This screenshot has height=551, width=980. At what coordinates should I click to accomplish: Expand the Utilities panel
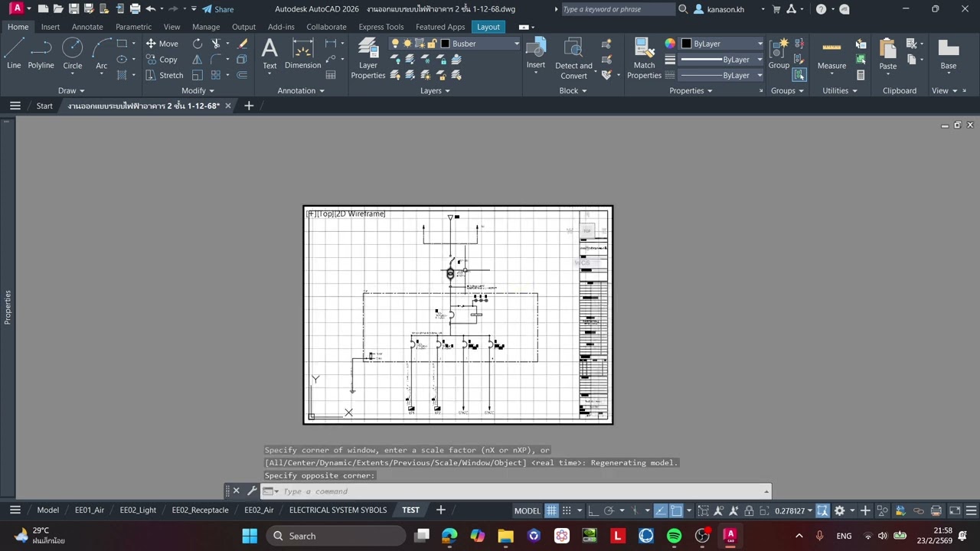pos(840,90)
